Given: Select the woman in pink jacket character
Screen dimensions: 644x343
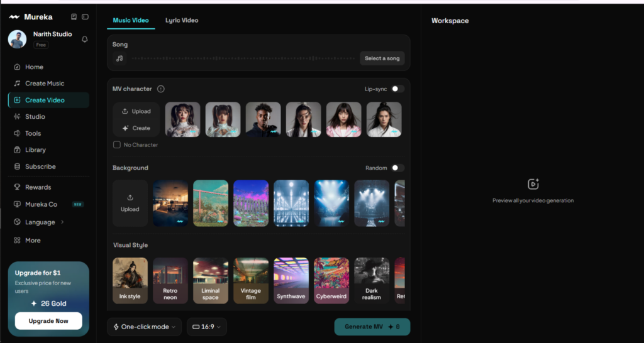Looking at the screenshot, I should pyautogui.click(x=344, y=119).
